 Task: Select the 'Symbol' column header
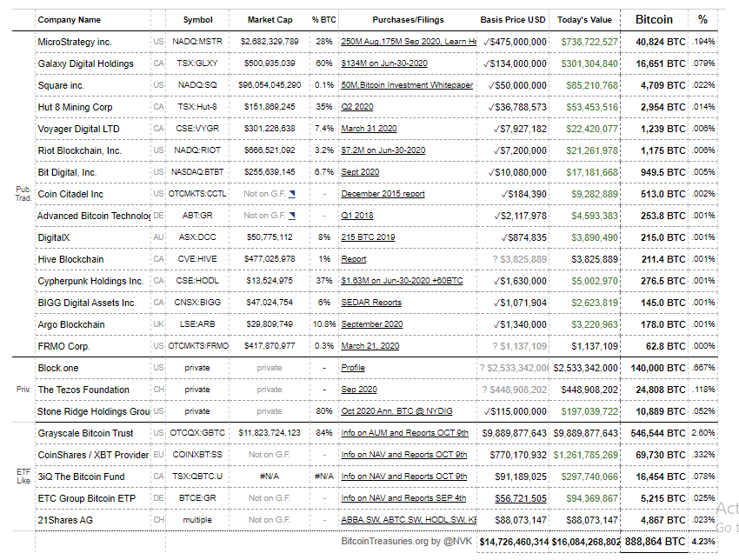click(x=197, y=20)
